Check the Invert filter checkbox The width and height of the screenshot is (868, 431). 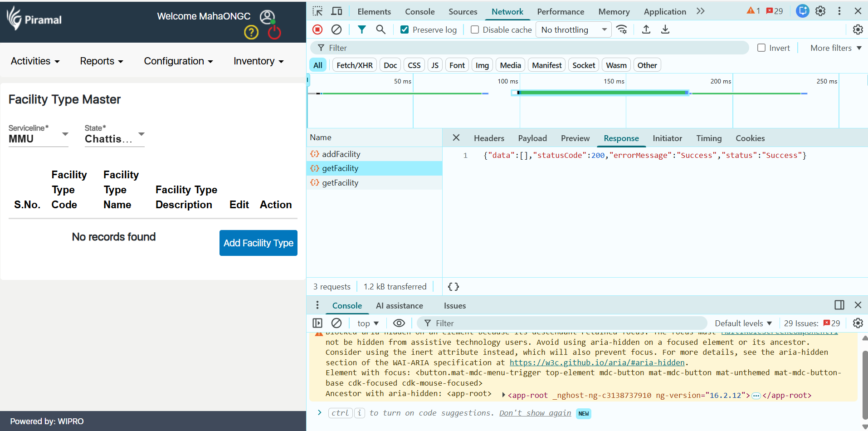(761, 48)
